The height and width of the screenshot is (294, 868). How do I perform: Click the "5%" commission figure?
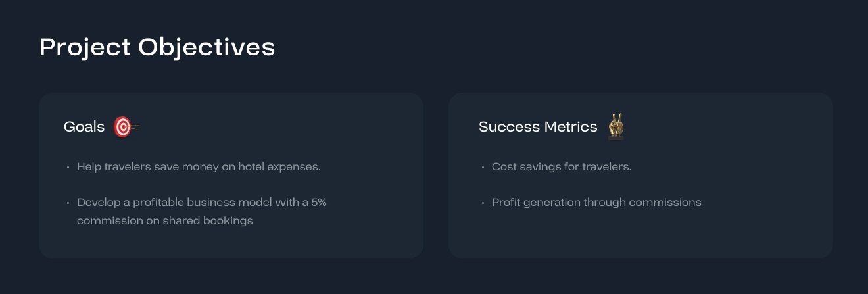[319, 203]
